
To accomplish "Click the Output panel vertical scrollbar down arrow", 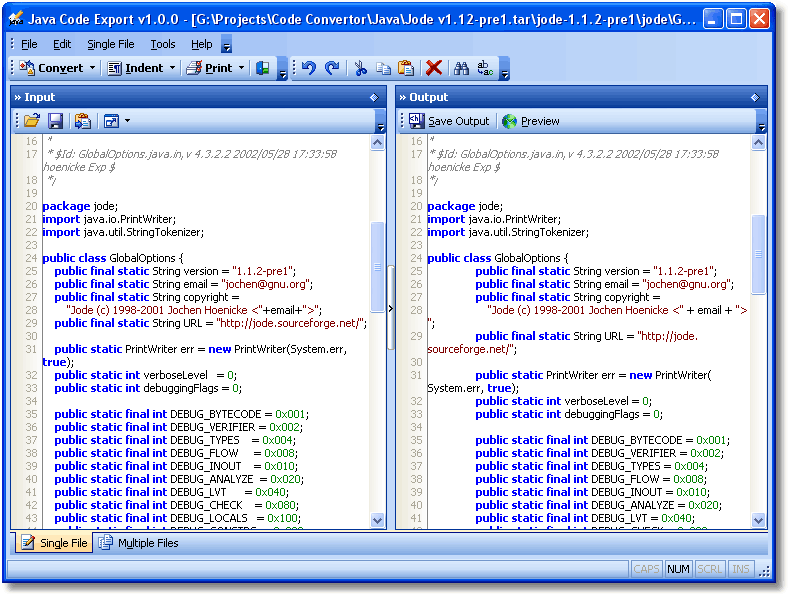I will coord(759,520).
